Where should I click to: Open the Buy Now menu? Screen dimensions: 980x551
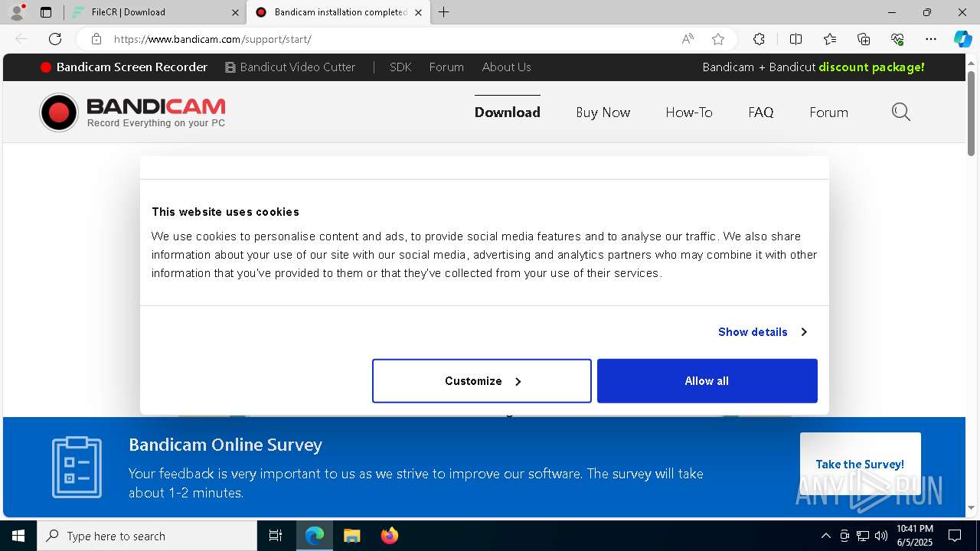click(603, 112)
